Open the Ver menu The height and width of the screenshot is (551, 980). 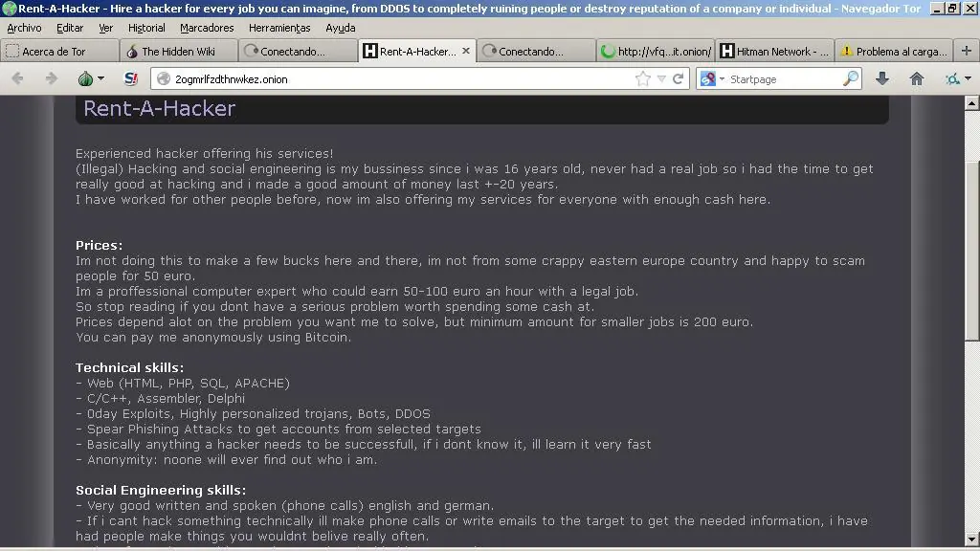point(105,28)
